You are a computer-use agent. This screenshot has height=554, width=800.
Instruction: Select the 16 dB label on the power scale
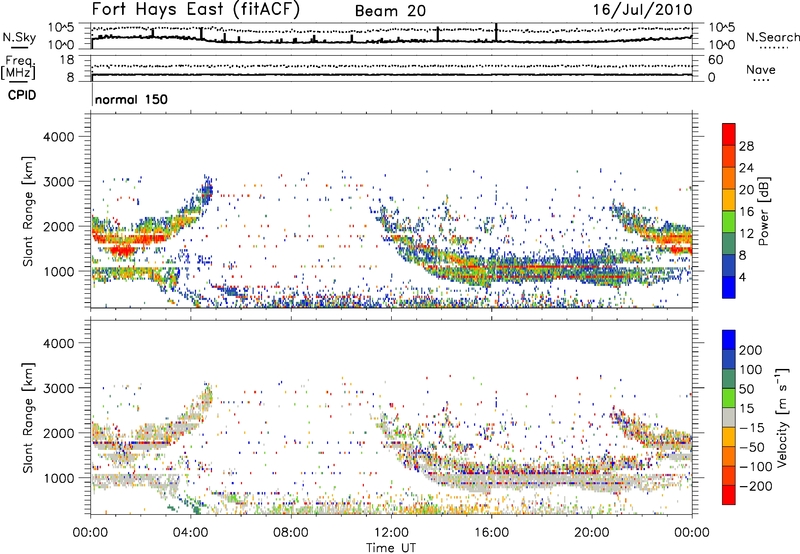pos(746,212)
